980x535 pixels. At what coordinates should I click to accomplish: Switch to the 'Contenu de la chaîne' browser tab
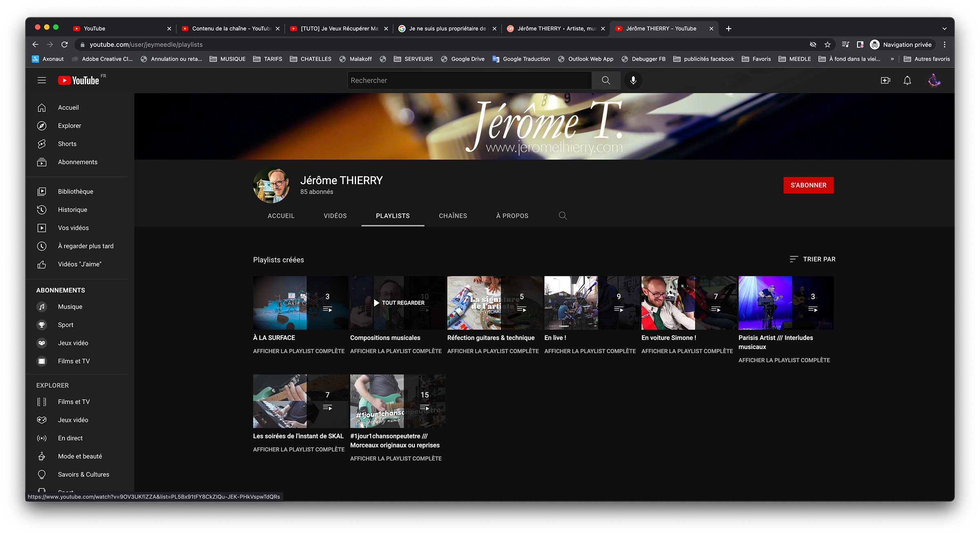point(231,29)
